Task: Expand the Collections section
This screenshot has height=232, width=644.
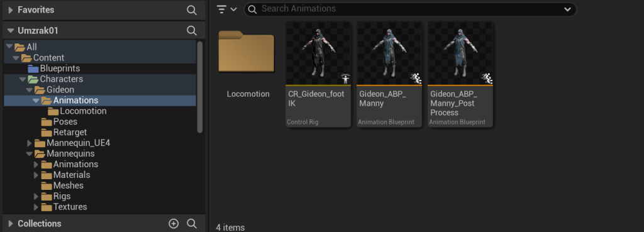Action: 11,224
